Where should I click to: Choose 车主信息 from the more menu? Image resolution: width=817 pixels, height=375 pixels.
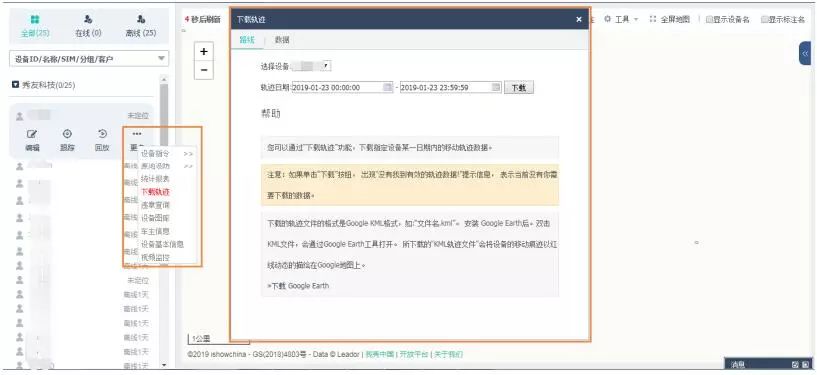pos(155,231)
